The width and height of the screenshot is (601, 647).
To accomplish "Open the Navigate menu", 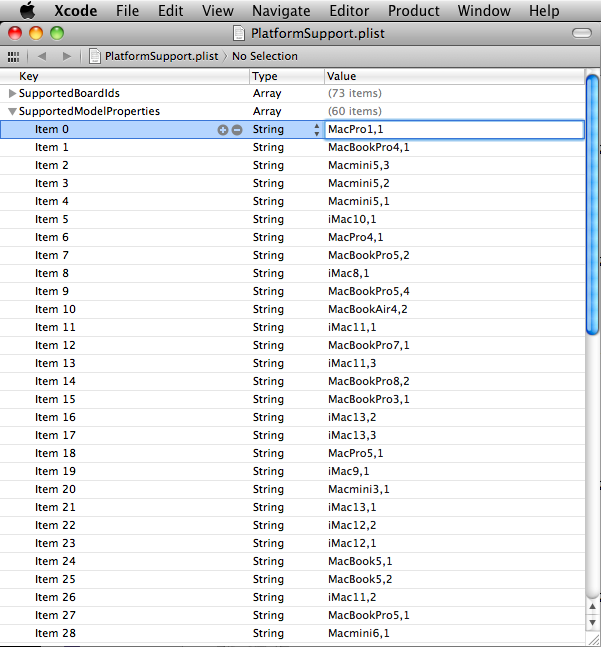I will [x=281, y=11].
